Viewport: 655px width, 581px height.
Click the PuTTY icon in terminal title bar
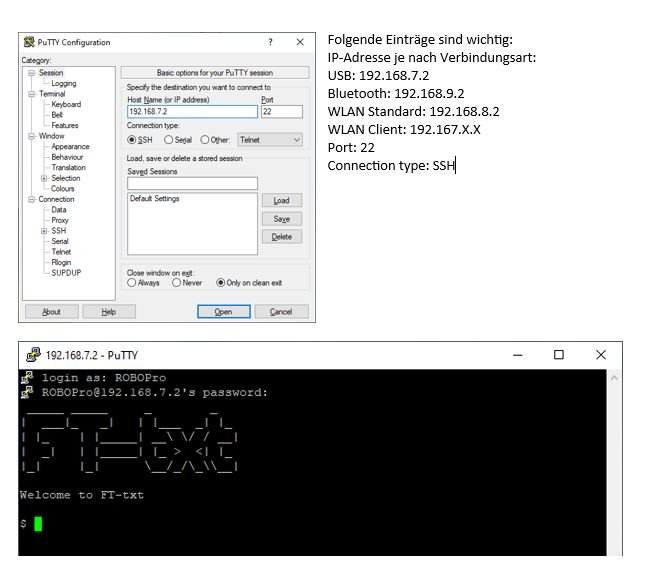[33, 355]
